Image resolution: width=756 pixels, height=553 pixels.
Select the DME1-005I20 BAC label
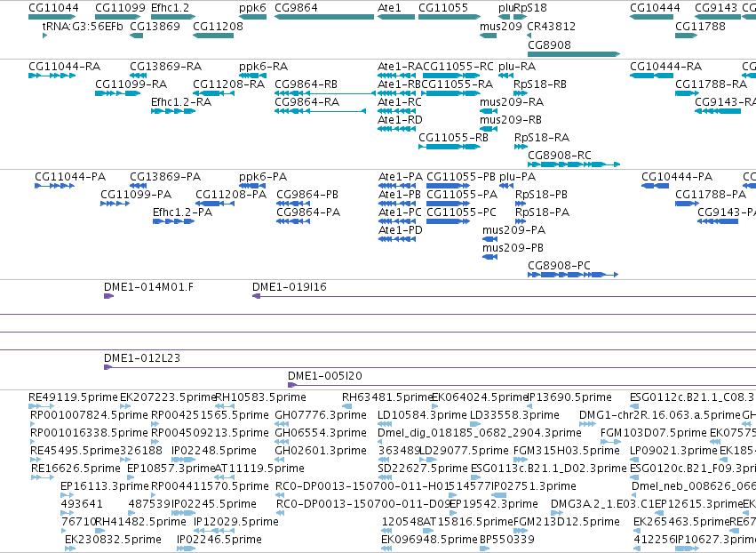click(x=325, y=376)
